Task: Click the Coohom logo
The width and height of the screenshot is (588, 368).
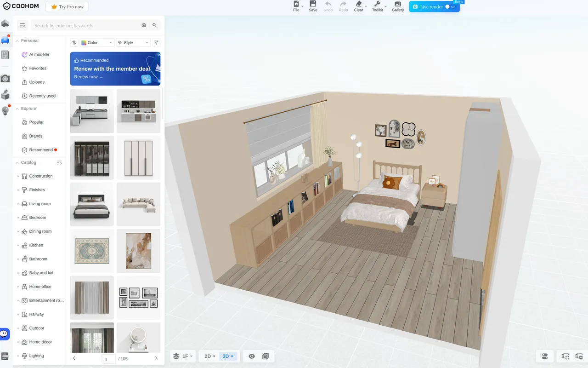Action: pos(21,6)
